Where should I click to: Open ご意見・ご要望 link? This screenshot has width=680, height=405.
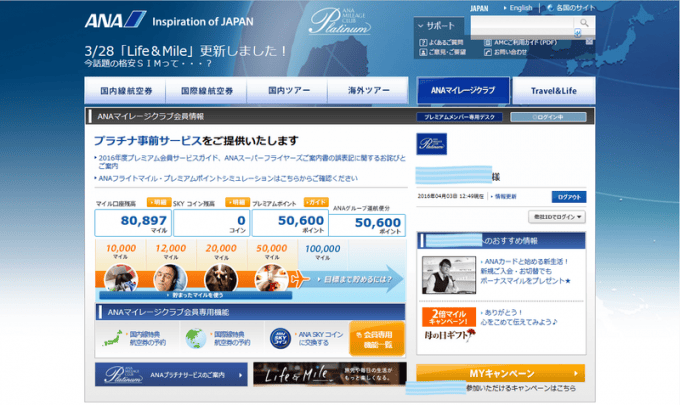click(443, 52)
